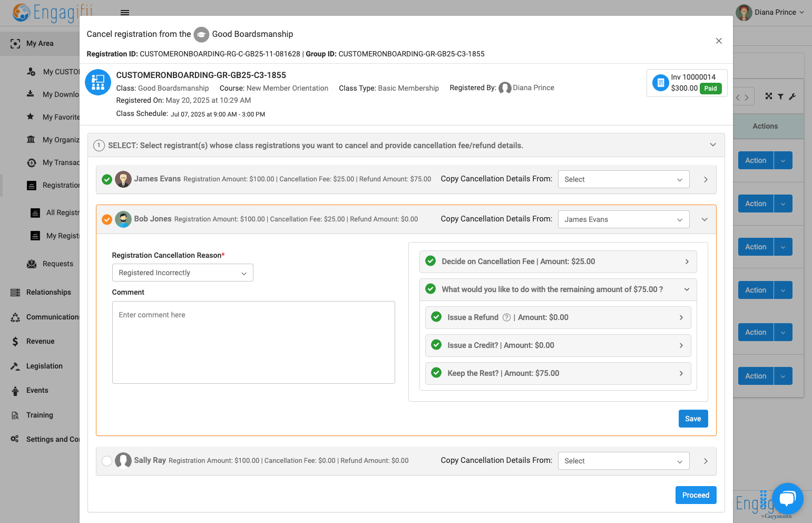The width and height of the screenshot is (812, 523).
Task: Click the Revenue dollar icon in sidebar
Action: [15, 342]
